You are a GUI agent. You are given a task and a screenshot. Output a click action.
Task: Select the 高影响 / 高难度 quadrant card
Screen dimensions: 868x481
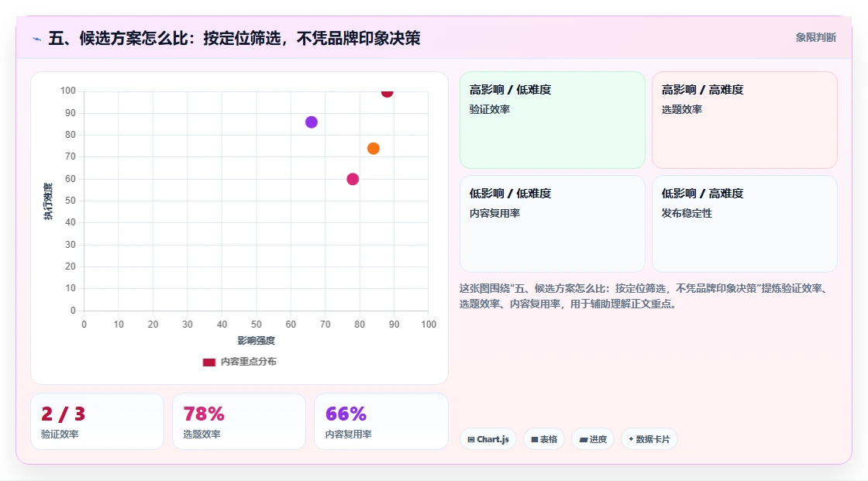pyautogui.click(x=745, y=119)
